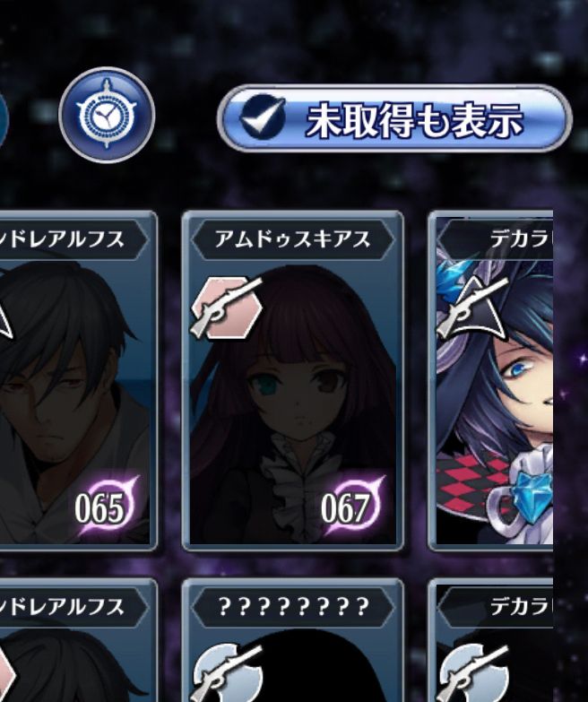The image size is (588, 702).
Task: Open the bottom ンドレアルフス character card
Action: [79, 640]
